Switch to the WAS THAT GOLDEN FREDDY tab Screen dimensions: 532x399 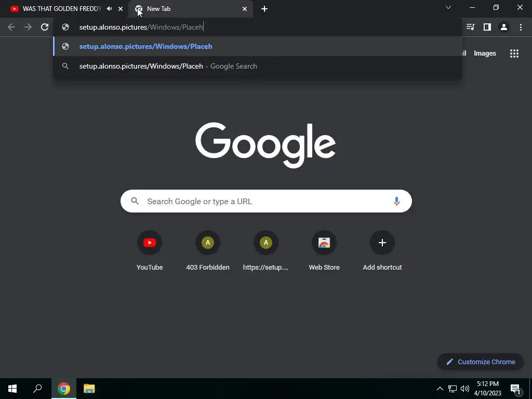pos(62,9)
